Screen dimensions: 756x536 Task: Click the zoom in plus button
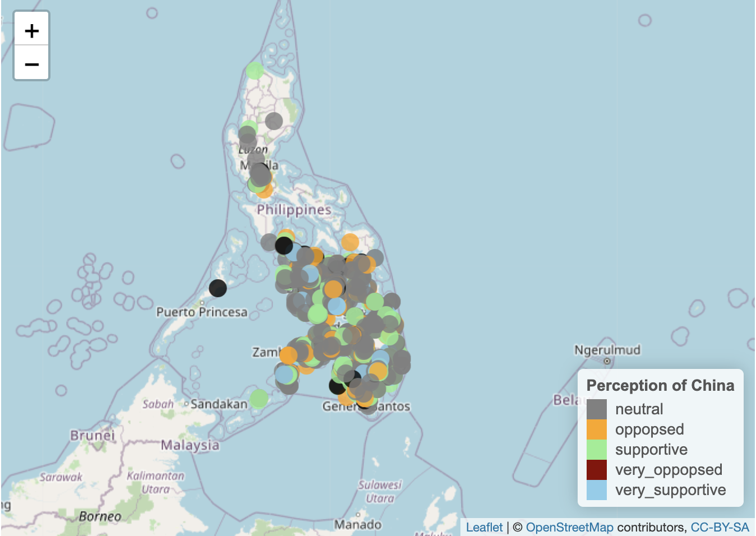coord(31,30)
